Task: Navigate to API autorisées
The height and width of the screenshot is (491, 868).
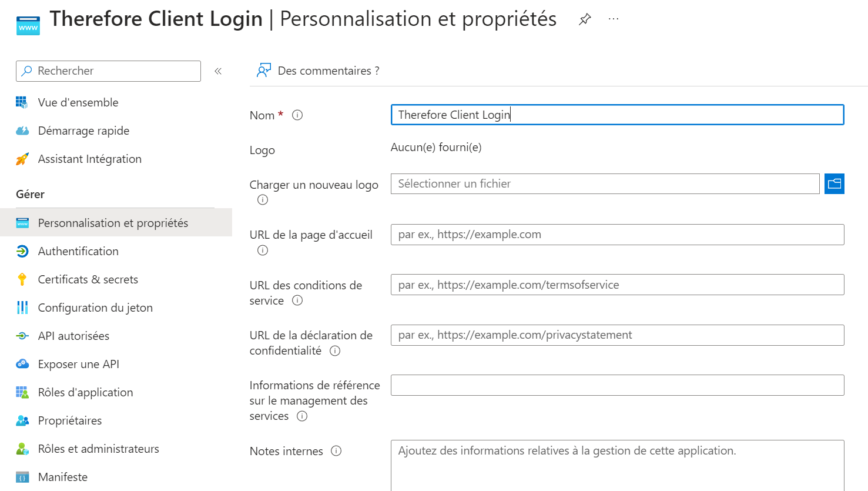Action: pyautogui.click(x=73, y=336)
